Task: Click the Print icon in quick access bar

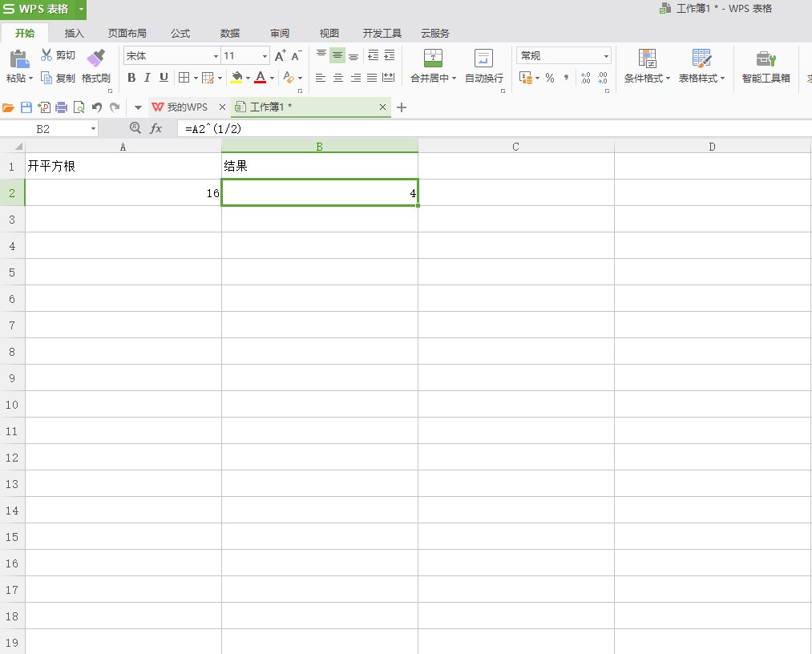Action: coord(61,107)
